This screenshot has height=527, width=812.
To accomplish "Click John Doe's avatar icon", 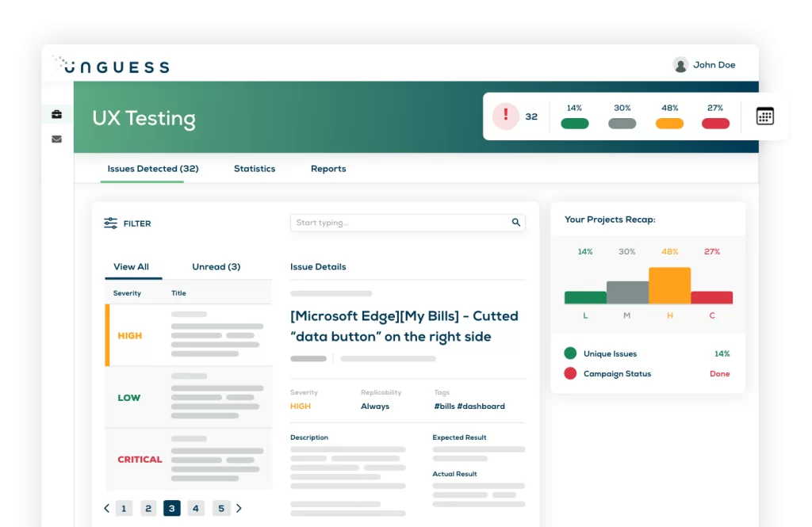I will (x=680, y=65).
